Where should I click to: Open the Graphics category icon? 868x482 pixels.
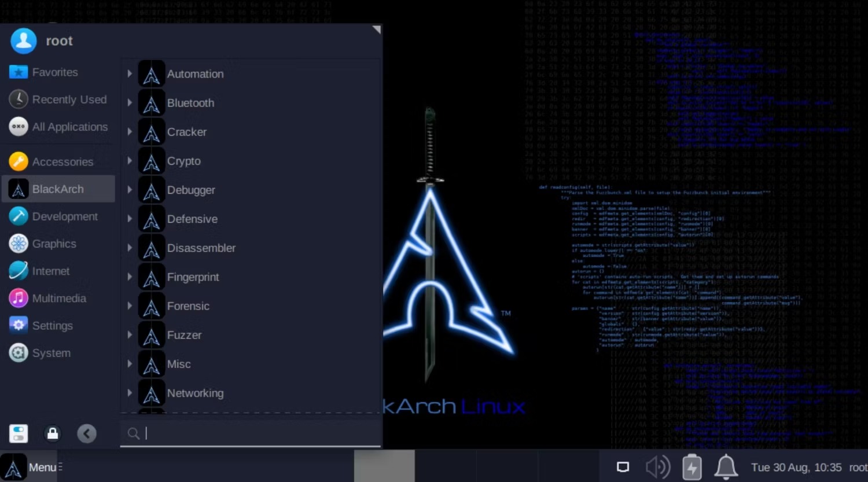(x=19, y=244)
